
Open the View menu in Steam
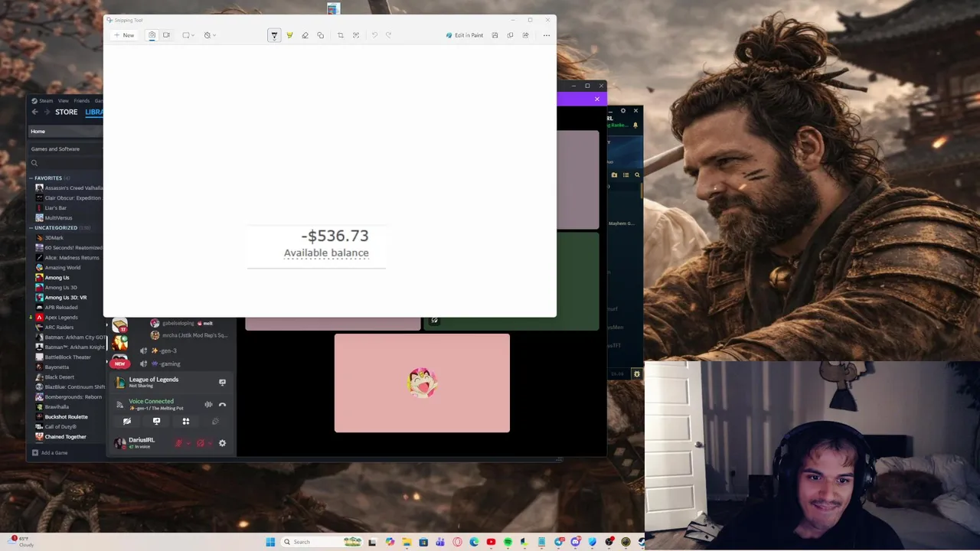point(64,100)
